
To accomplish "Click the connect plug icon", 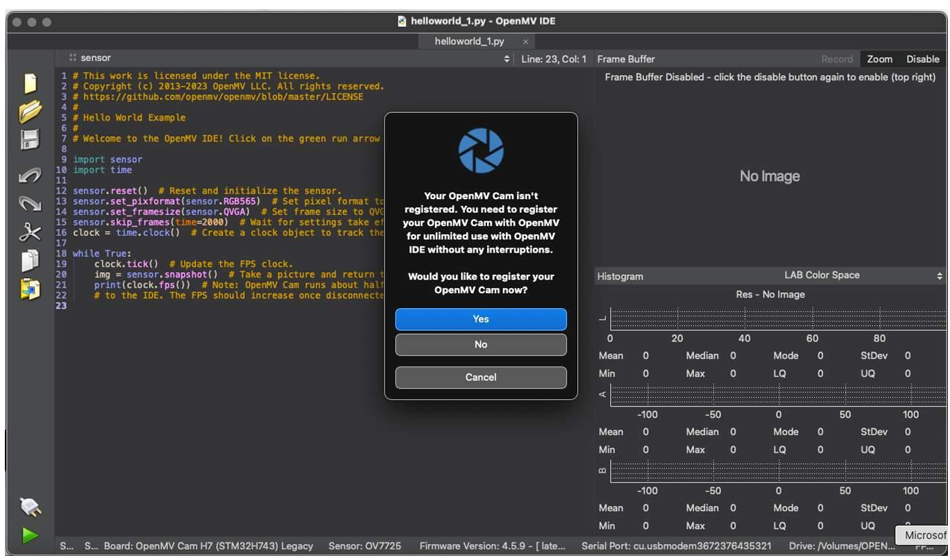I will 30,507.
